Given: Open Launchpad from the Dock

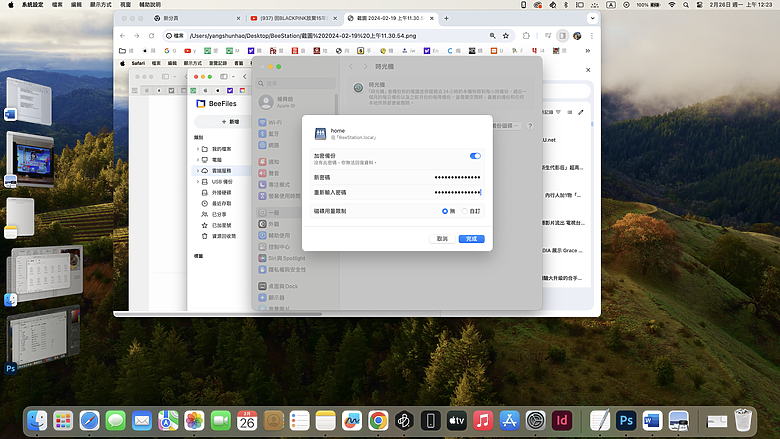Looking at the screenshot, I should point(63,421).
